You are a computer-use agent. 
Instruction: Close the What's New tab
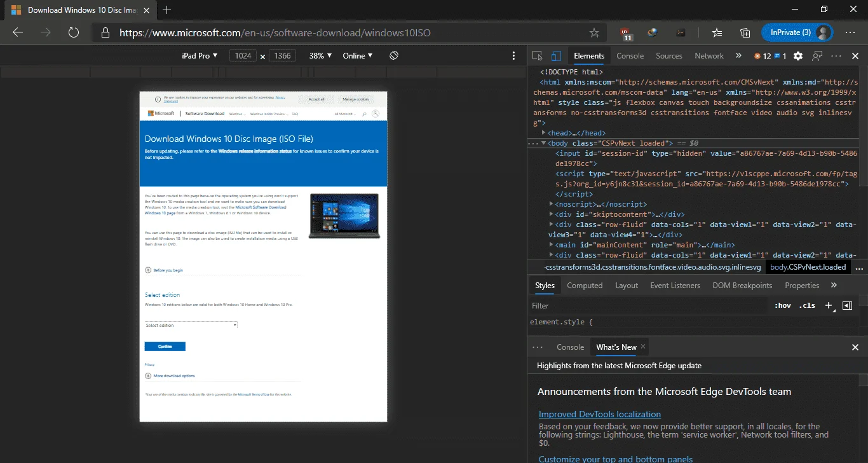coord(643,347)
